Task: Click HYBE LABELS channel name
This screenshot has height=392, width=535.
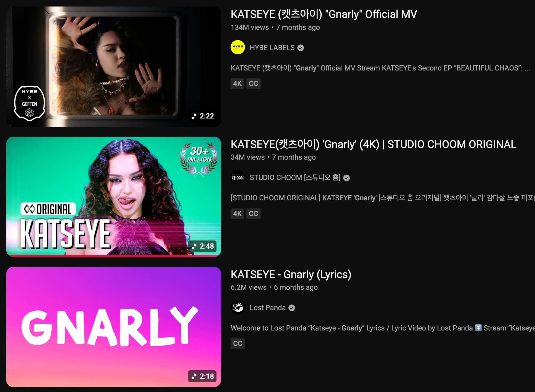Action: click(272, 48)
